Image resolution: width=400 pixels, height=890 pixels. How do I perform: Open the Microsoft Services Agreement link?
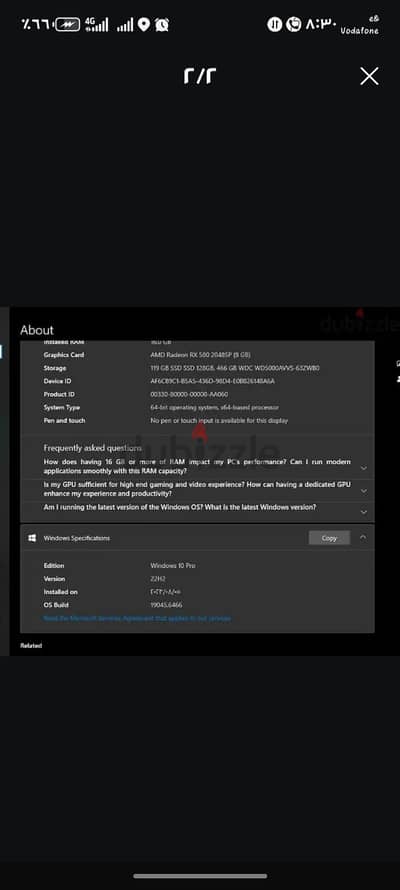coord(137,618)
